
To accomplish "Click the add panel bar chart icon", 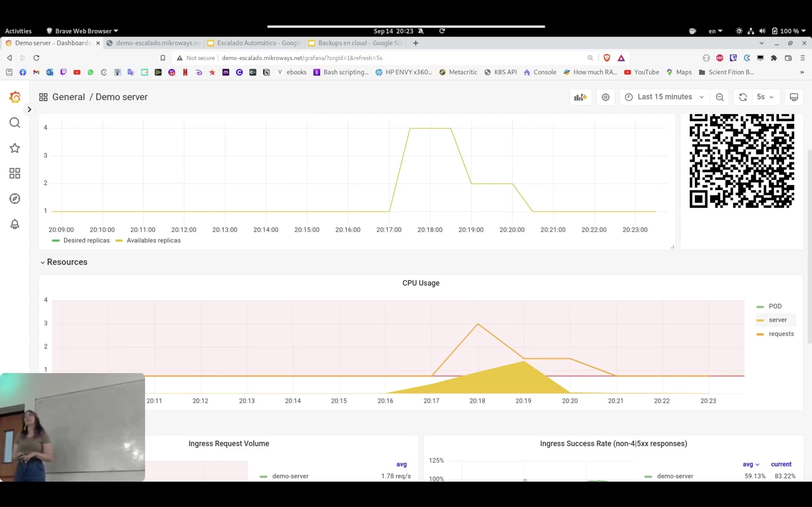I will point(580,97).
